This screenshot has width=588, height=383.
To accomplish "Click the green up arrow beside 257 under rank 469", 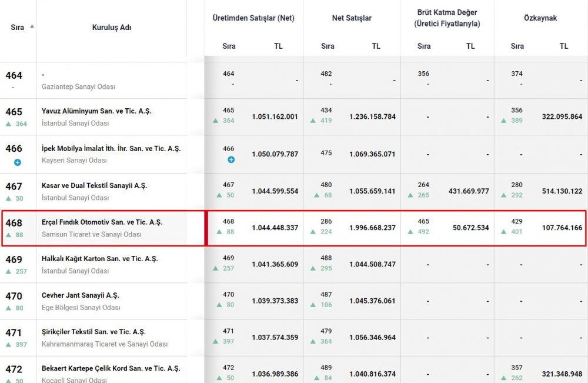I will pos(9,271).
